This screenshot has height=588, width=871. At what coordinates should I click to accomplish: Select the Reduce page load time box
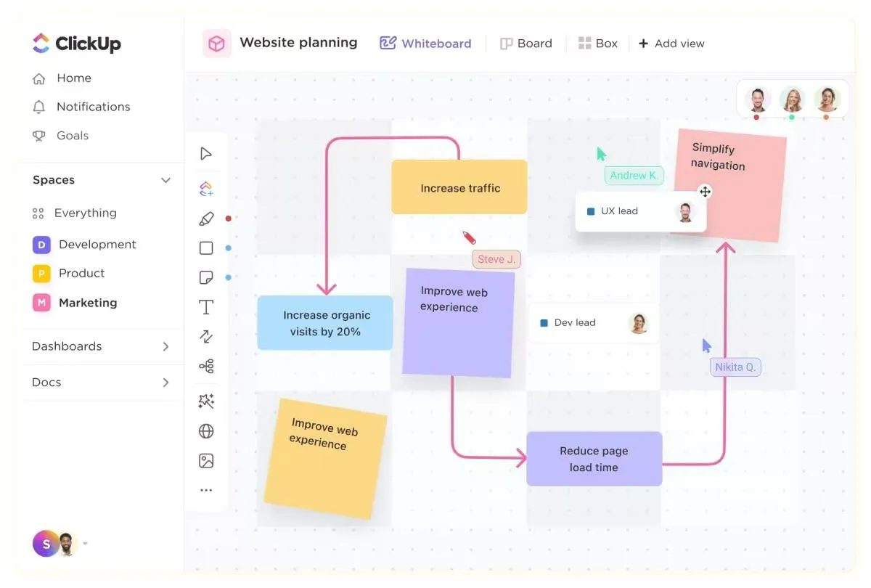tap(594, 459)
